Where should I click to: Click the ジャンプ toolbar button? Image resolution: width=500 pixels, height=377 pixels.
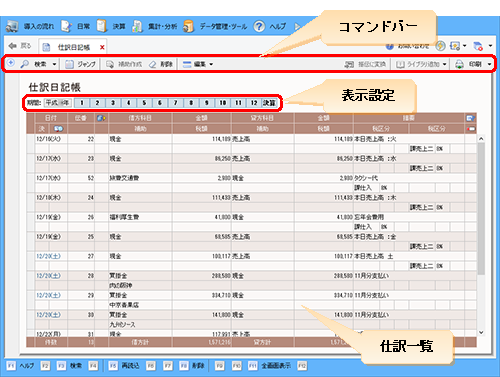80,64
